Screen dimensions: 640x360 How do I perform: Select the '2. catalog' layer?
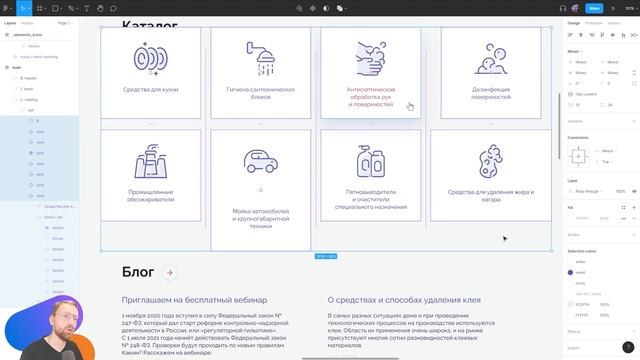tap(29, 100)
